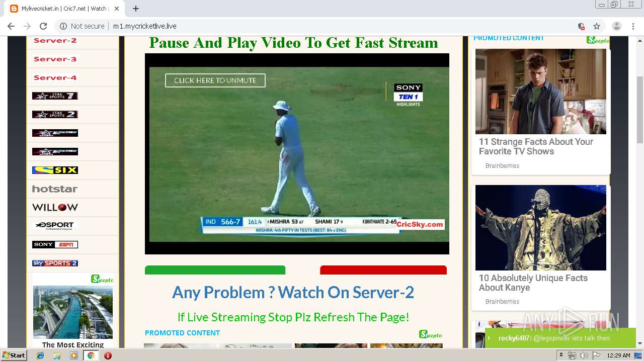
Task: Open the Star Sports 2 channel logo
Action: point(55,114)
